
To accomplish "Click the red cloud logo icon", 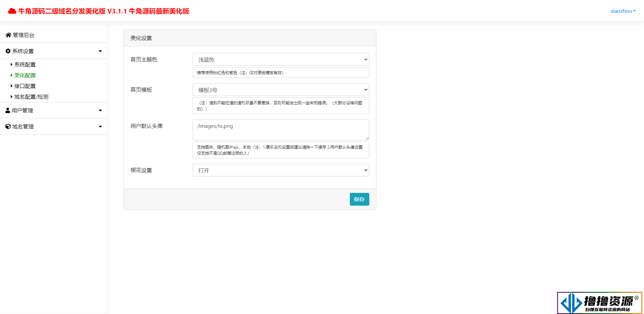I will point(12,11).
